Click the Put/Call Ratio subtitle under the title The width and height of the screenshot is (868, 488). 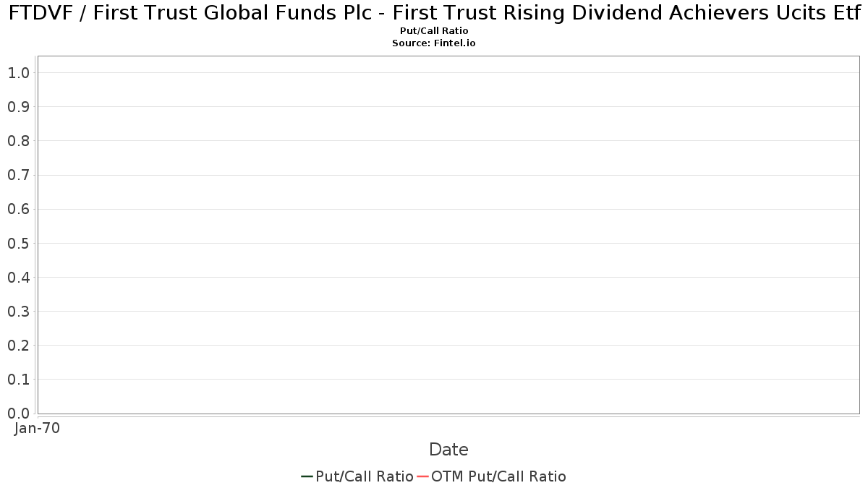coord(434,31)
